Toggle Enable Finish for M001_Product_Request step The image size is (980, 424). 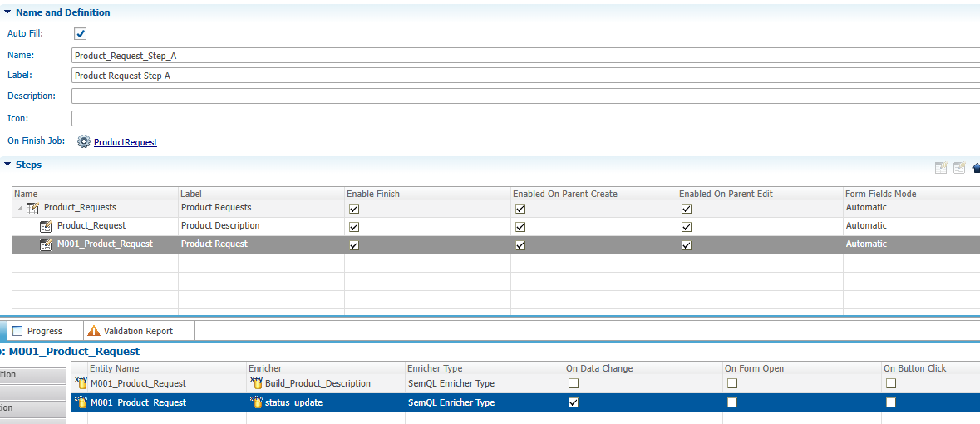[x=354, y=245]
